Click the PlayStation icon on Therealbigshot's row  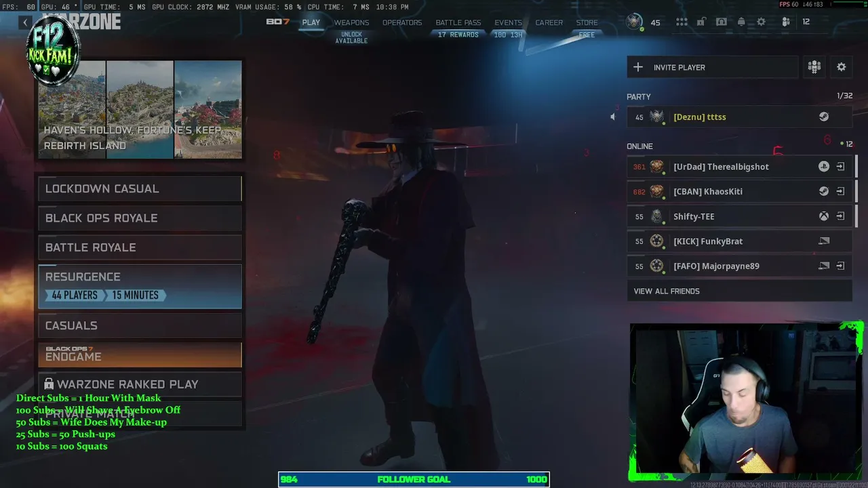824,166
